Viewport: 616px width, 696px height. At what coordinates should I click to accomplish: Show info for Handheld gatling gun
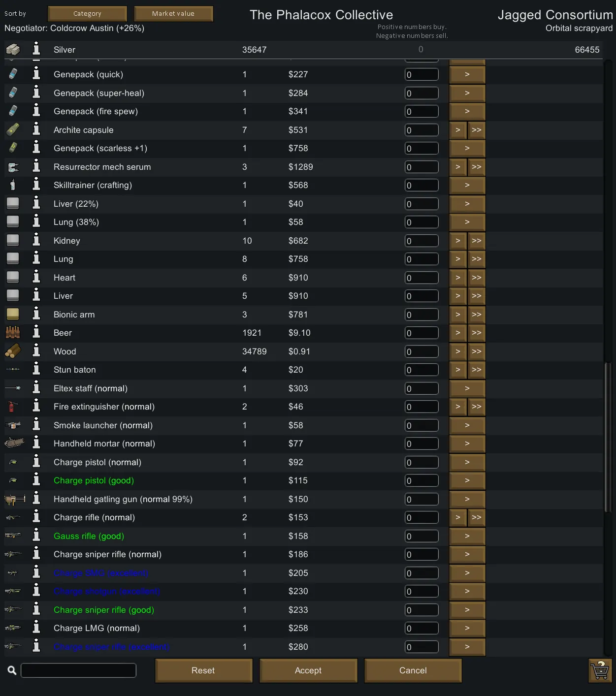click(x=36, y=499)
